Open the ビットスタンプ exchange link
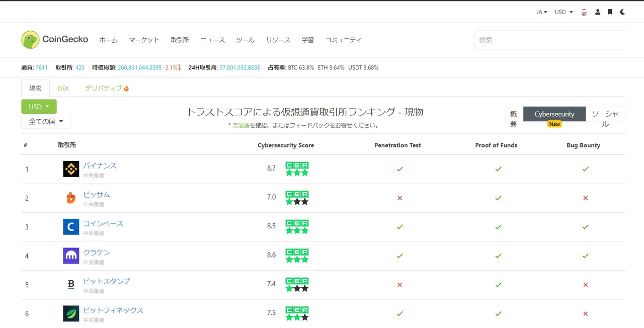 click(x=106, y=281)
